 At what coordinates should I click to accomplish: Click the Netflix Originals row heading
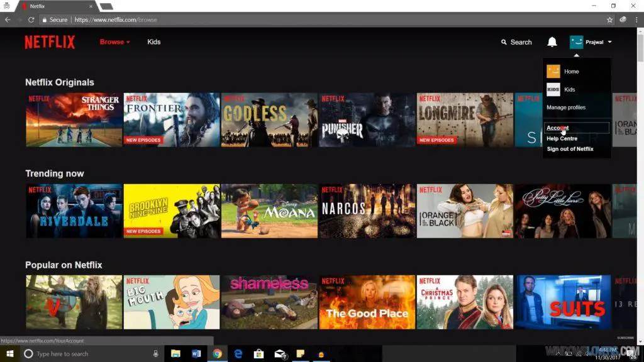[x=60, y=82]
